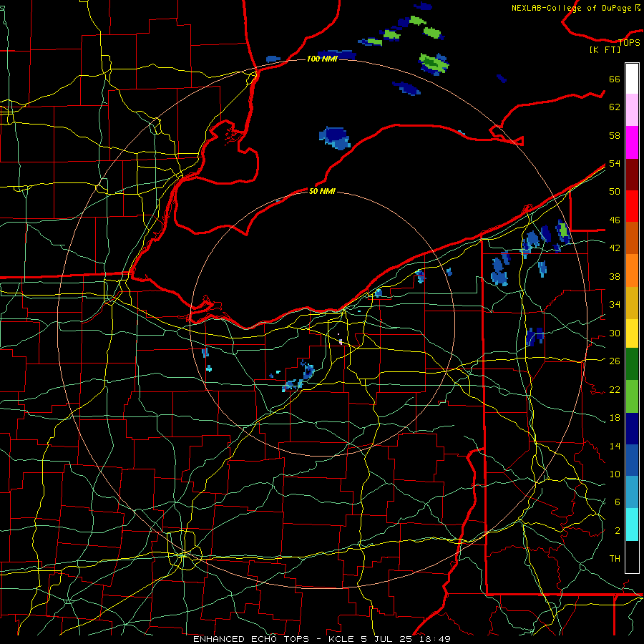The height and width of the screenshot is (644, 644).
Task: Click legend value 2
Action: pyautogui.click(x=618, y=530)
